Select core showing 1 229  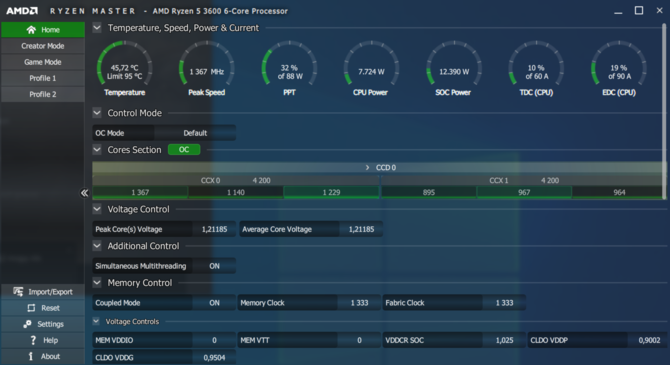pyautogui.click(x=332, y=192)
